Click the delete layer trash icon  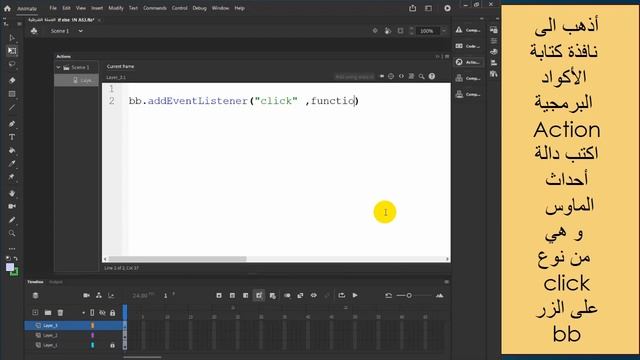point(60,313)
